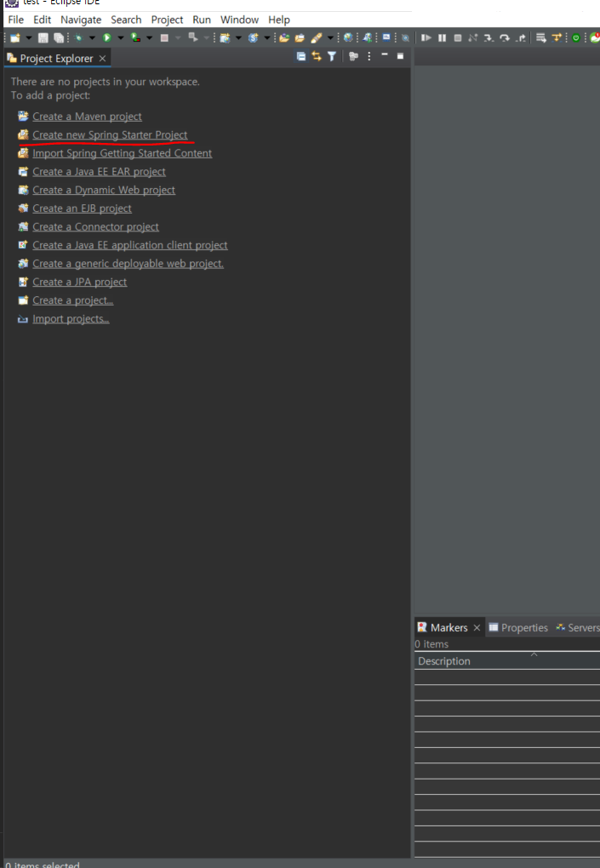
Task: Open the Debug configurations dropdown arrow
Action: 92,37
